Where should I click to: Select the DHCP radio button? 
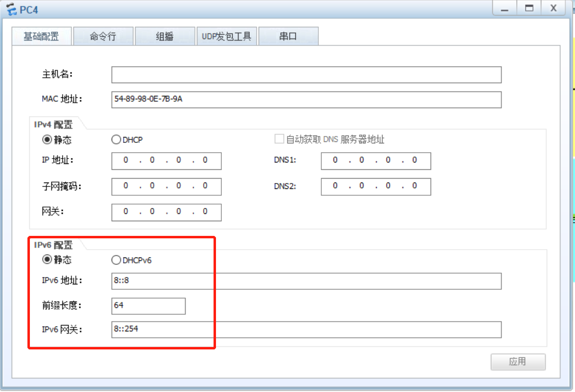click(116, 139)
